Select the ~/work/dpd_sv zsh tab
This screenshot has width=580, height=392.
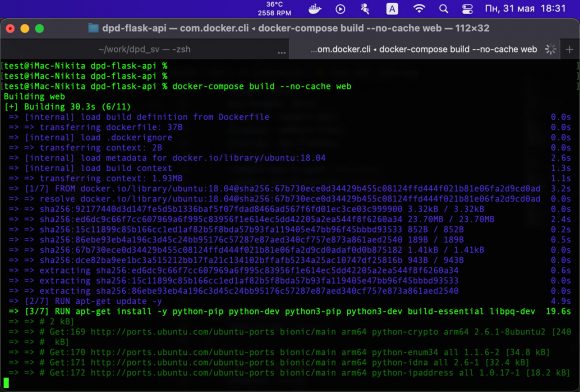click(144, 49)
